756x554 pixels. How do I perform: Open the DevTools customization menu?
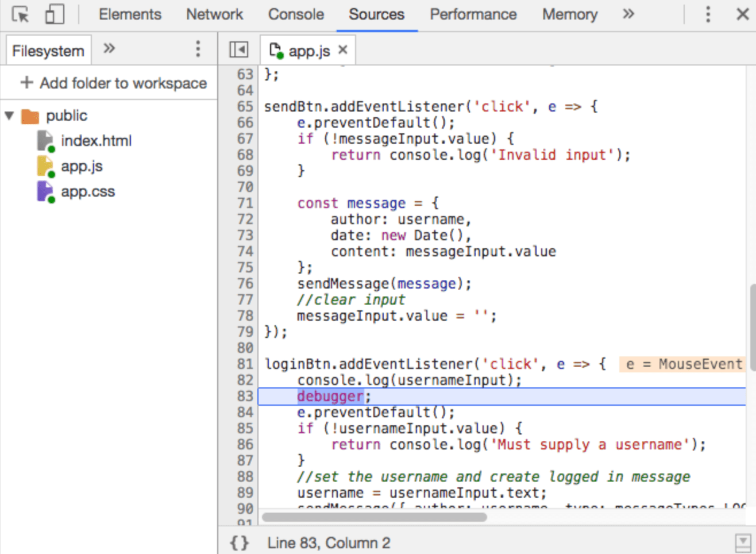(x=708, y=14)
